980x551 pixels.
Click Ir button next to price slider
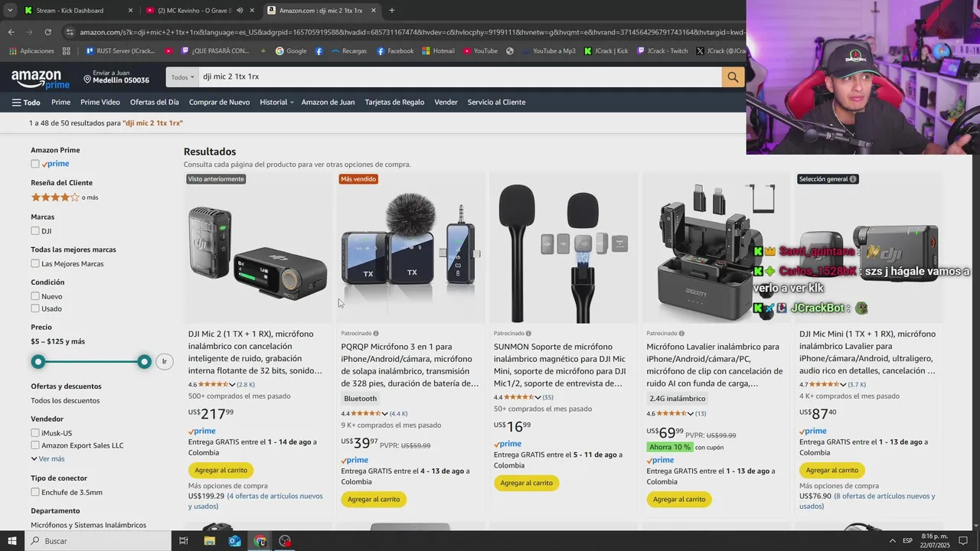[164, 361]
